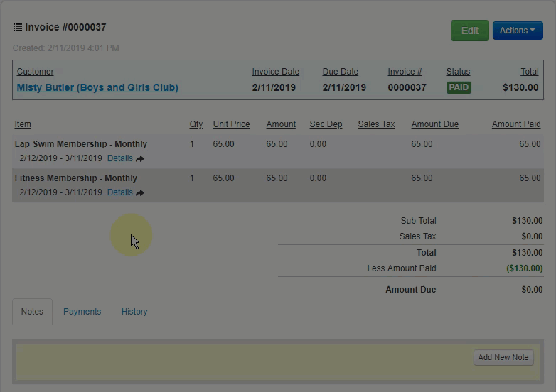The width and height of the screenshot is (556, 392).
Task: Click the Amount Paid column header
Action: (516, 124)
